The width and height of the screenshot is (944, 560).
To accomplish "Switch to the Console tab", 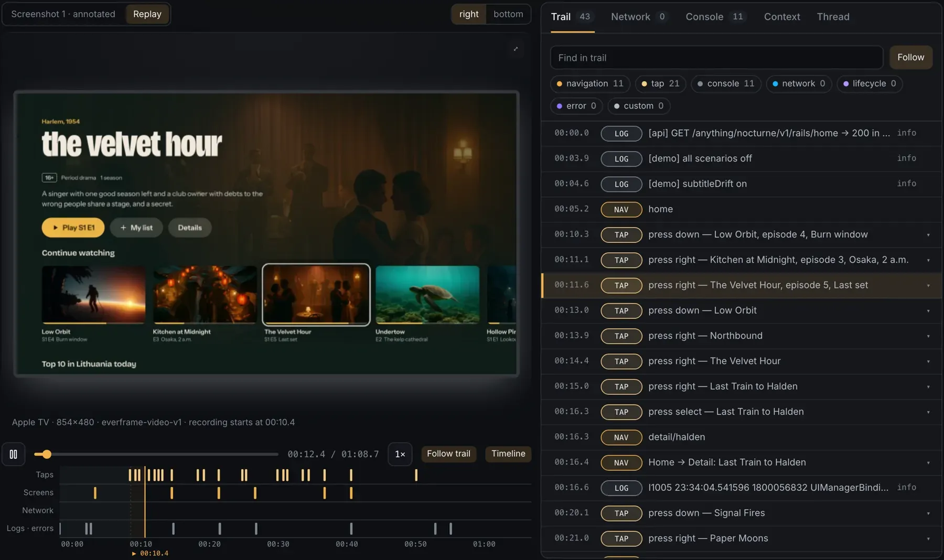I will pos(714,17).
